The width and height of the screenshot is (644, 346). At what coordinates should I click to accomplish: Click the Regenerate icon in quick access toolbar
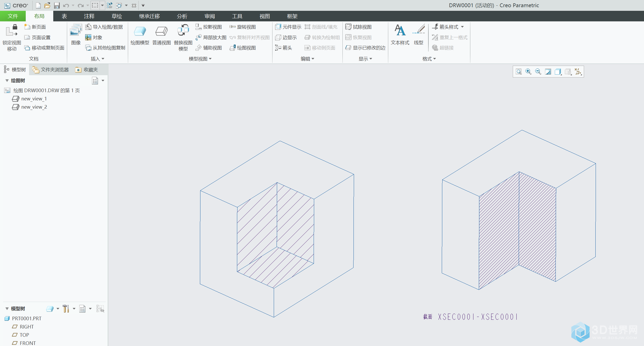pyautogui.click(x=110, y=5)
